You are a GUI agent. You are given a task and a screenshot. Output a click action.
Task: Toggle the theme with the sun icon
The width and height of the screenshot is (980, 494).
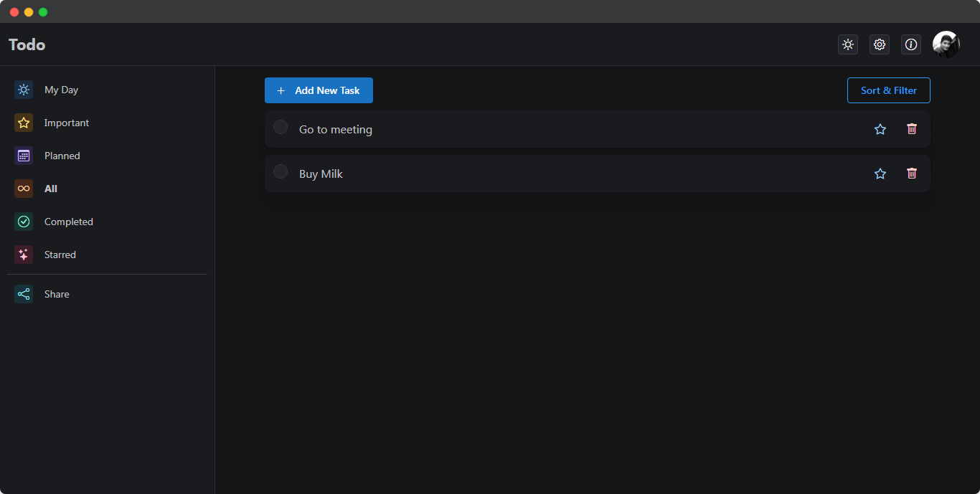(x=848, y=44)
